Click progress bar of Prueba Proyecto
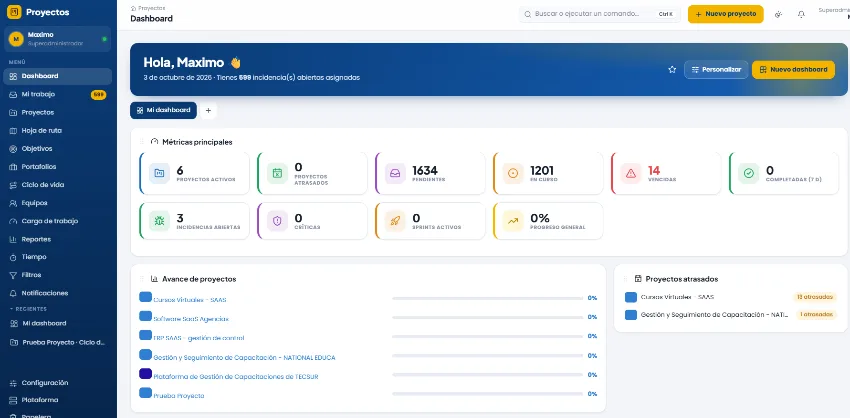Screen dimensions: 850x418 (487, 394)
